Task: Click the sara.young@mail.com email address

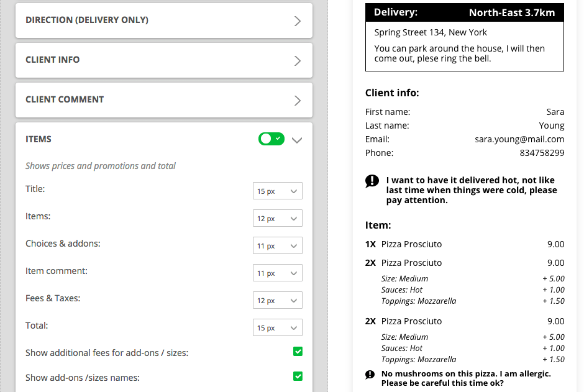Action: coord(519,139)
